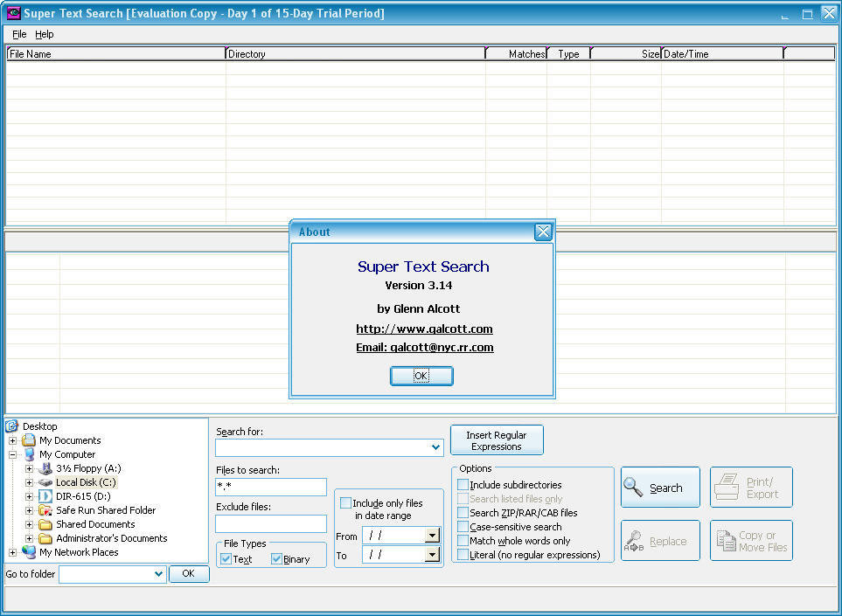Open the From date picker dropdown
Image resolution: width=842 pixels, height=616 pixels.
pos(432,535)
